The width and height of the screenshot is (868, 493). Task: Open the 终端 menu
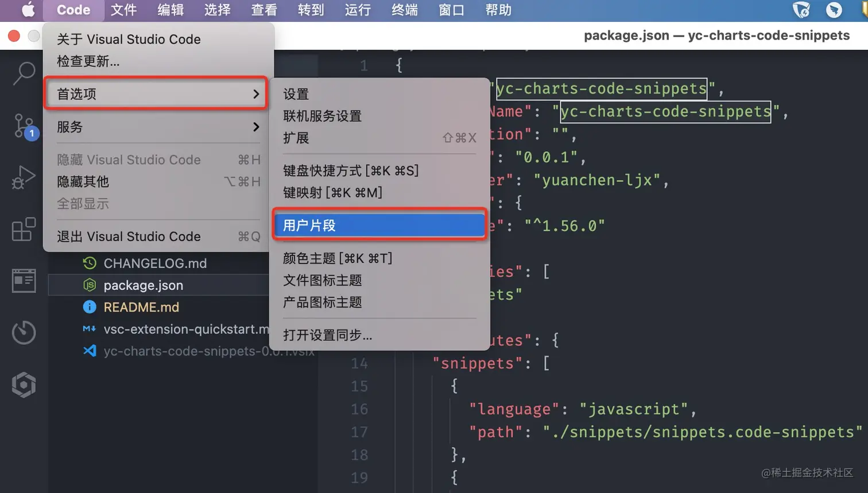pos(405,10)
